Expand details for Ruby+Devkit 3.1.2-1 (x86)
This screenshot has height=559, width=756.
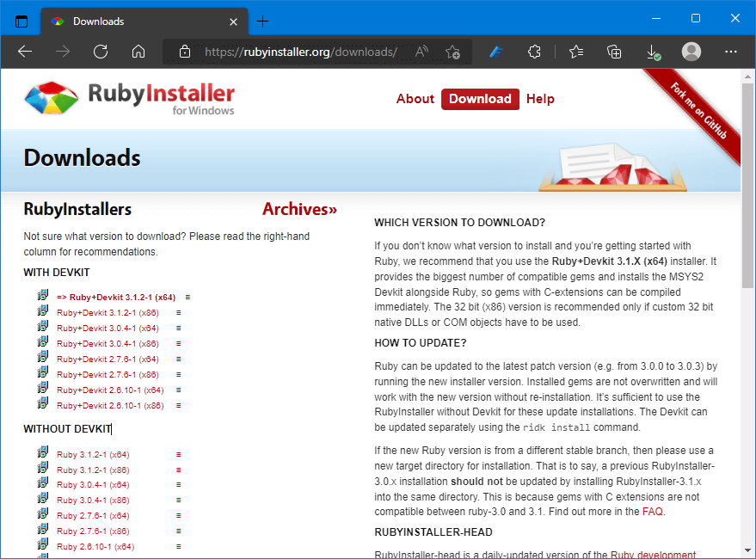(178, 313)
